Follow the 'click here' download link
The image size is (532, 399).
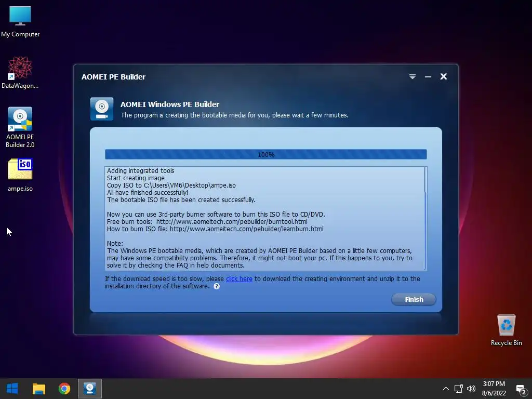[x=239, y=278]
